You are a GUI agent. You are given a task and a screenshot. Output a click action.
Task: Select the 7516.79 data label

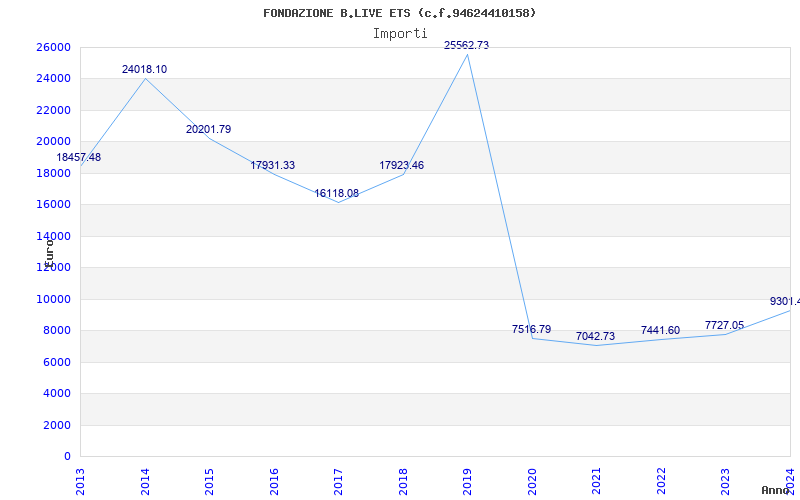pos(532,329)
